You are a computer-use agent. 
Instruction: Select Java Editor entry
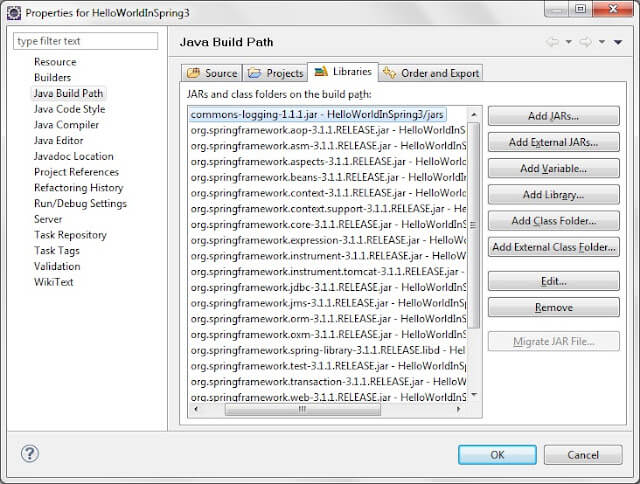point(58,140)
